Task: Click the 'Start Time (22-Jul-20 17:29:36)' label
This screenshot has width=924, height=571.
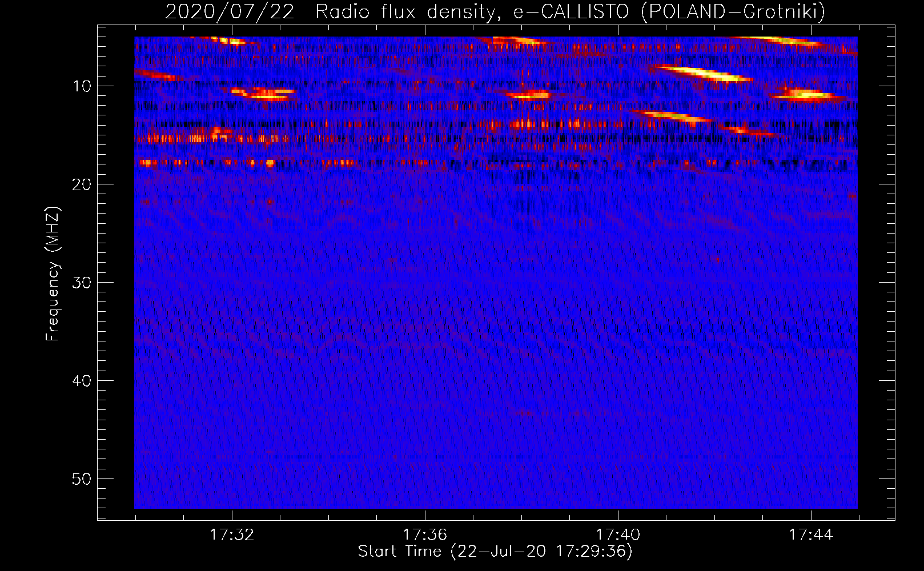Action: click(495, 552)
